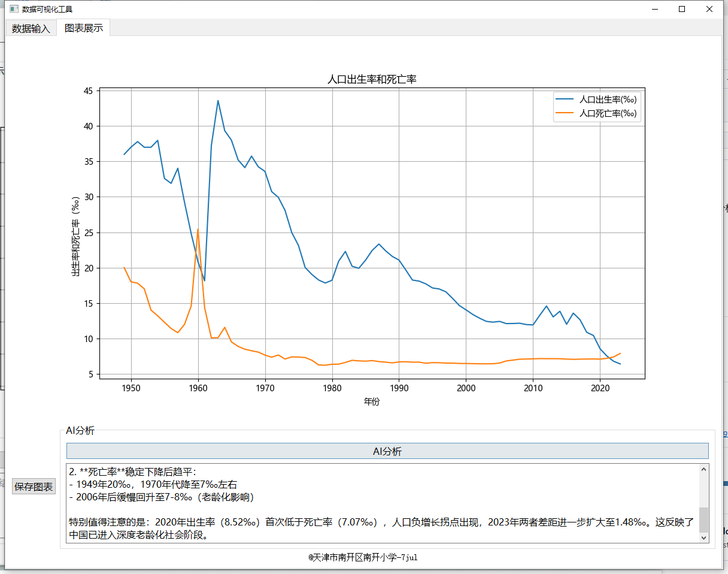Minimize the 数据可视化工具 window
728x574 pixels.
(654, 9)
